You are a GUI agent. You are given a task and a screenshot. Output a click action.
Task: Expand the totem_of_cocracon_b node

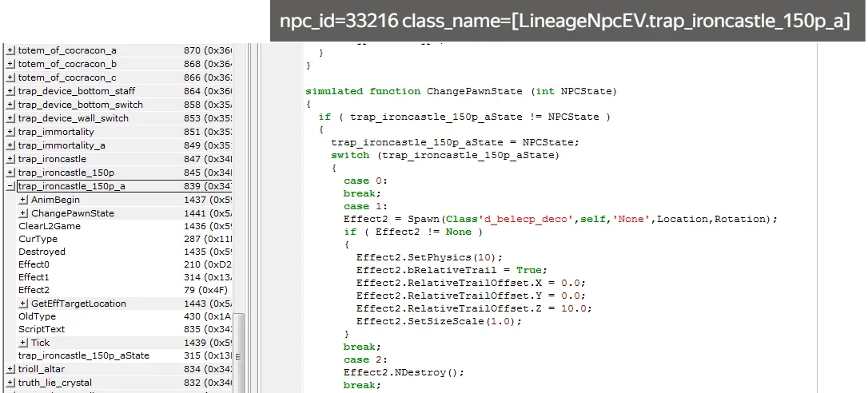(x=10, y=64)
